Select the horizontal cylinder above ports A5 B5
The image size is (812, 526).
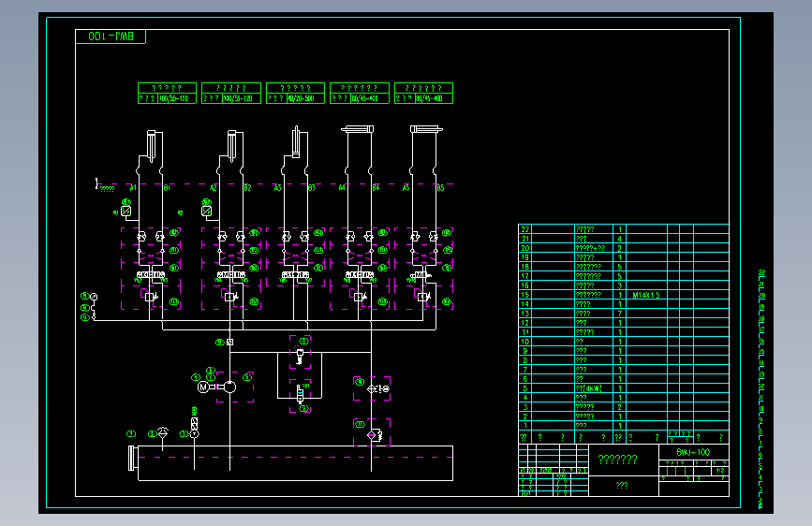click(x=426, y=129)
